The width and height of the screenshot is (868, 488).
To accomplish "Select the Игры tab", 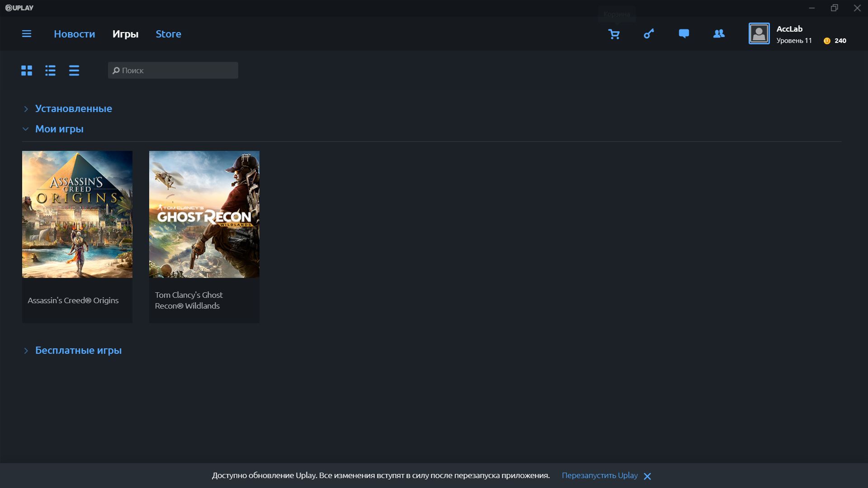I will pos(125,34).
